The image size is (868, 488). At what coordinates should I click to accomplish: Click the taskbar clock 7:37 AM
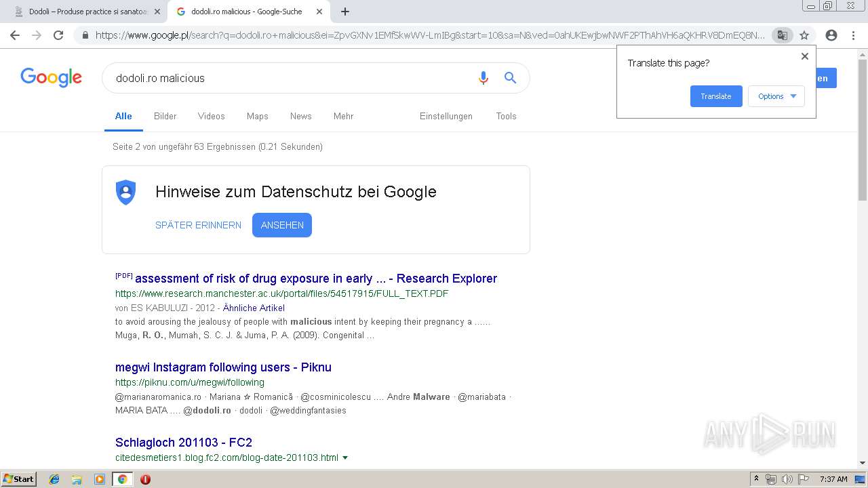(833, 479)
